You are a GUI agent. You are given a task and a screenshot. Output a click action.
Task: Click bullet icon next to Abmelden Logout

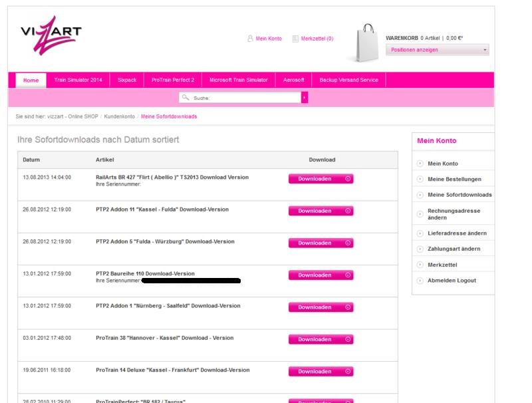420,281
